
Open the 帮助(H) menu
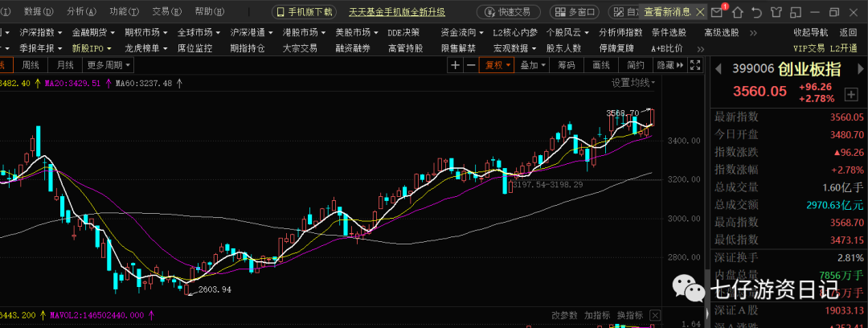click(x=210, y=11)
